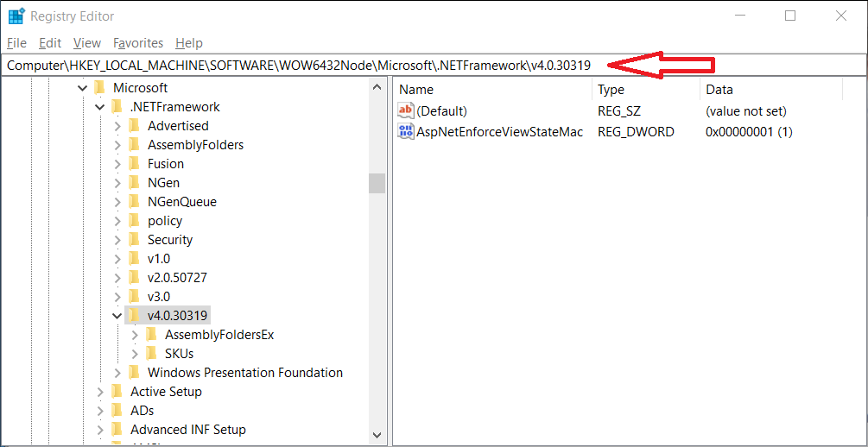
Task: Click the SKUs folder icon
Action: coord(151,354)
